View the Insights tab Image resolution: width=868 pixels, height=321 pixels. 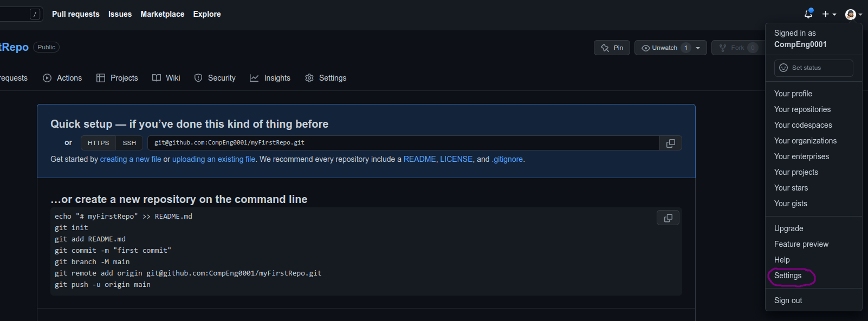(x=270, y=78)
